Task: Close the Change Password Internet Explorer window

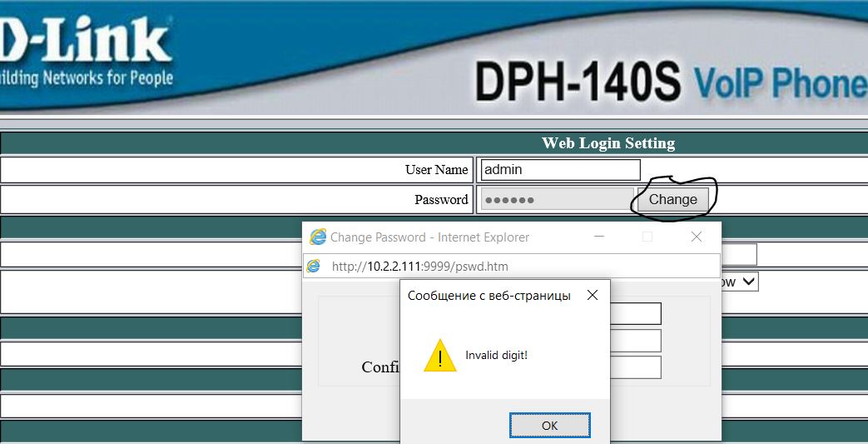Action: pos(697,237)
